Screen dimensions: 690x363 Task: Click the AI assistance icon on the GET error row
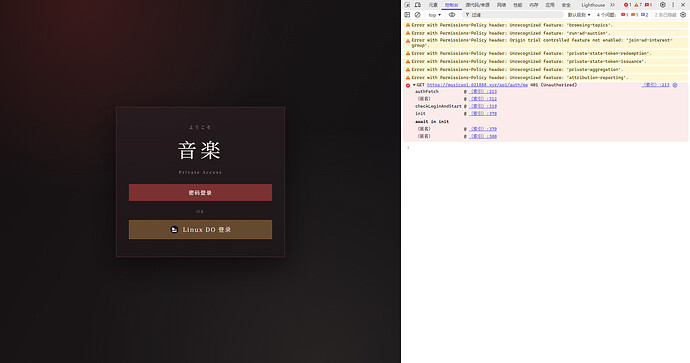(x=675, y=85)
